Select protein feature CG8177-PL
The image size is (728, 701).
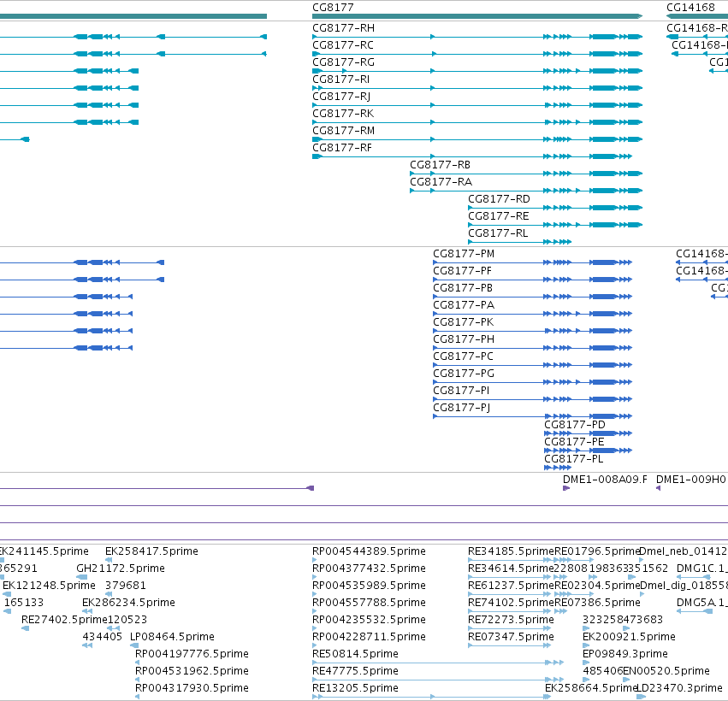tap(574, 459)
